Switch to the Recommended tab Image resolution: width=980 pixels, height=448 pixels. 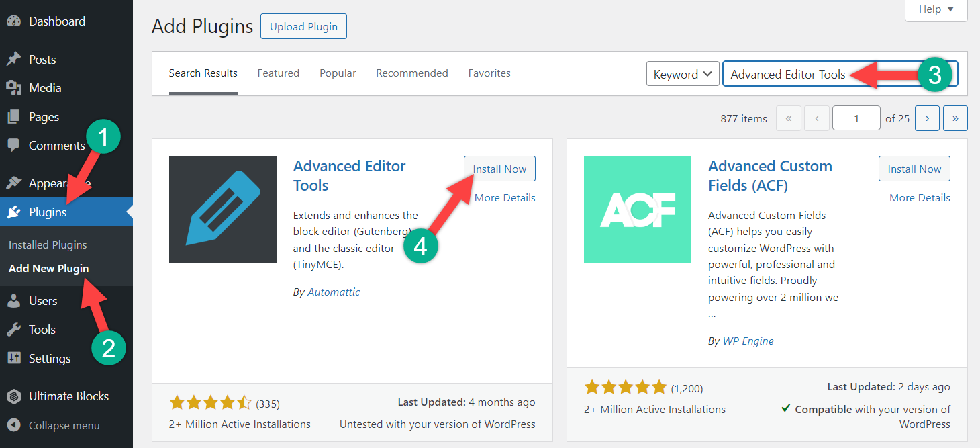click(412, 73)
